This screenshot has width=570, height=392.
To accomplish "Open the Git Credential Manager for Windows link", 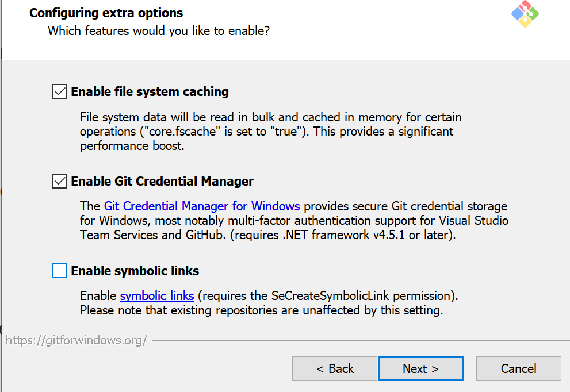I will (201, 206).
